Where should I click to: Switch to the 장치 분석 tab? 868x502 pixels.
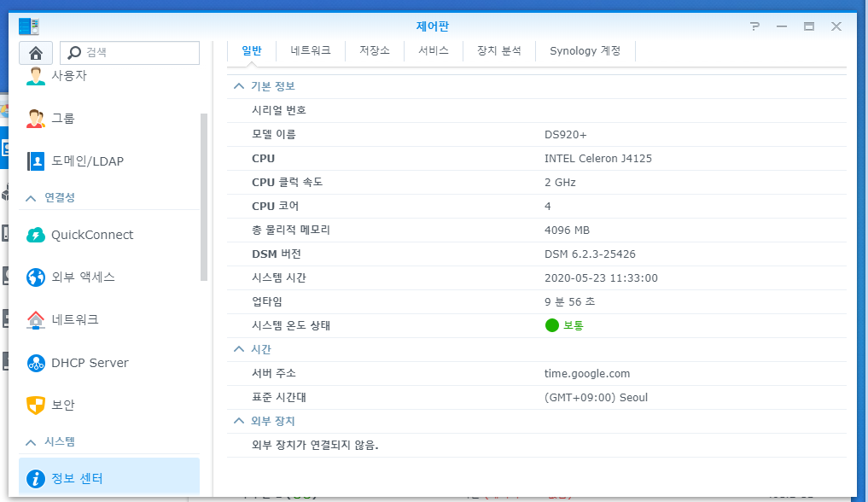pyautogui.click(x=499, y=51)
